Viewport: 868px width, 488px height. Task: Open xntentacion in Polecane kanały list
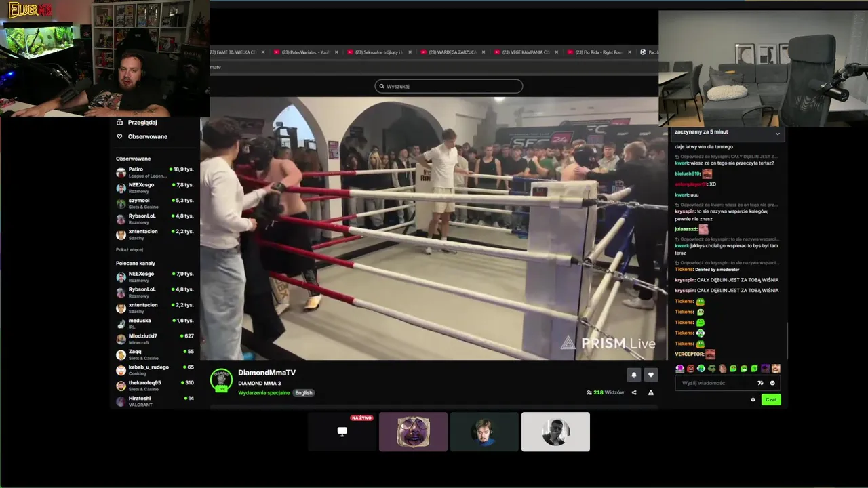pyautogui.click(x=155, y=308)
